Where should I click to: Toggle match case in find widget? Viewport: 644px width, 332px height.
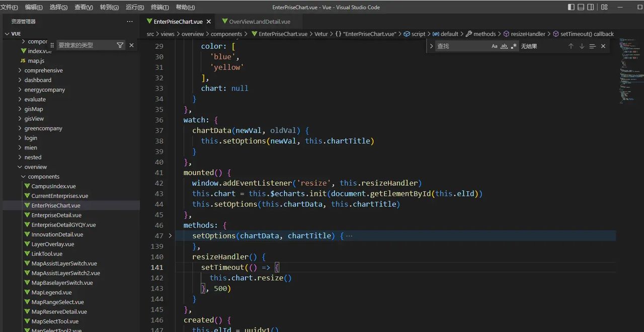495,46
